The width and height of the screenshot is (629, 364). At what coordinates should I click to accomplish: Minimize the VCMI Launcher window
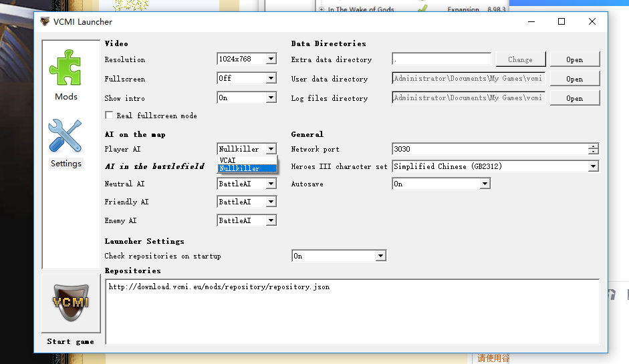531,21
